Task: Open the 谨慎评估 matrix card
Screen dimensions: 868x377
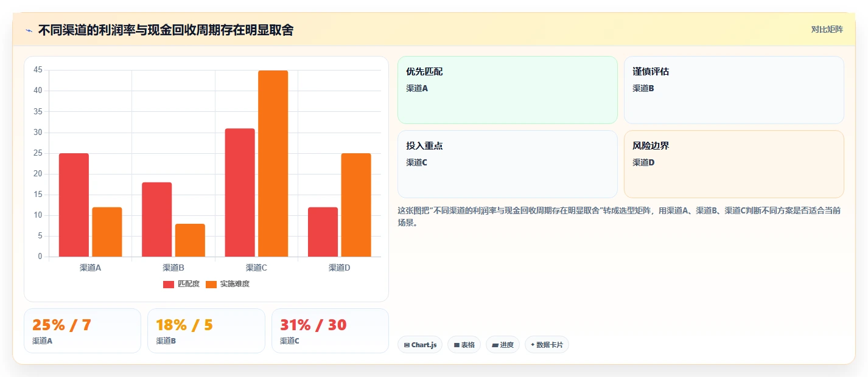Action: pyautogui.click(x=734, y=90)
